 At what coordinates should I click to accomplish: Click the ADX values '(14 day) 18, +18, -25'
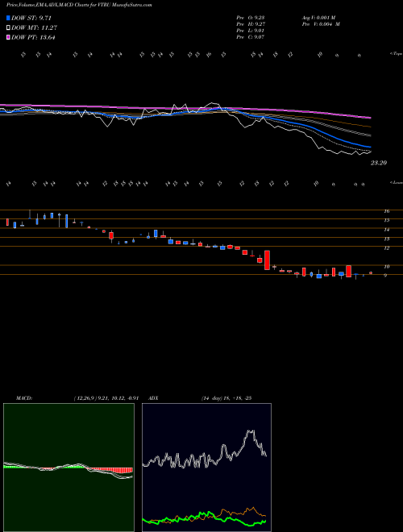[x=226, y=398]
